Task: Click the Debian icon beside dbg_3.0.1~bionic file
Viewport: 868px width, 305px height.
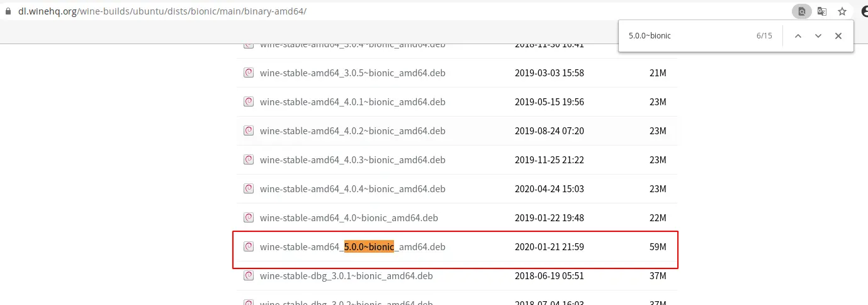Action: pyautogui.click(x=249, y=275)
